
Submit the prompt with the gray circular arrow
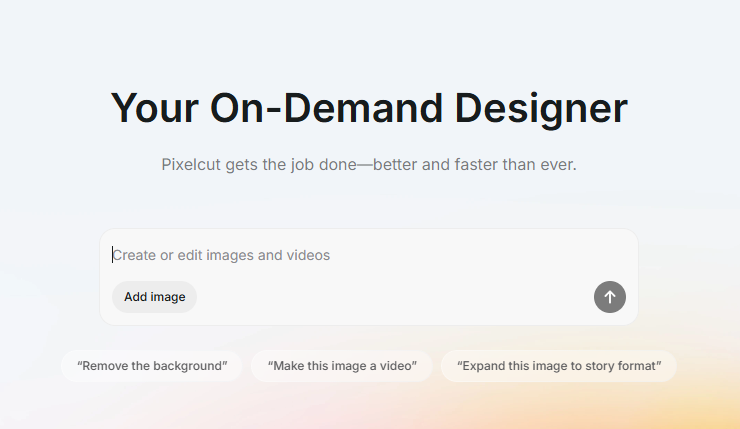(610, 297)
